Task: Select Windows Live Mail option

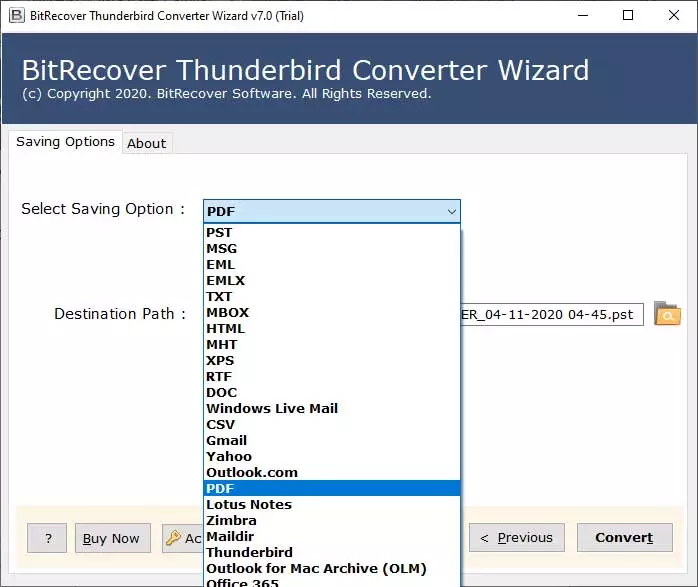Action: [x=272, y=408]
